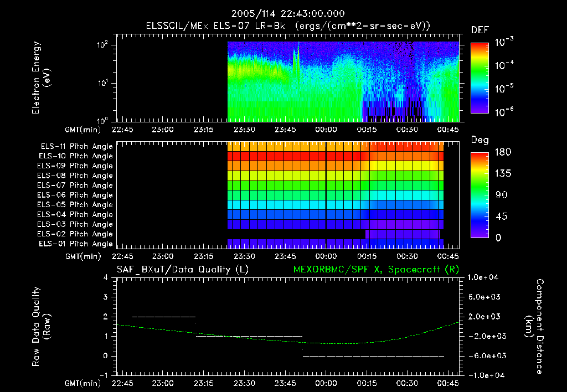Viewport: 567px width, 392px height.
Task: Click the DEF color scale bar
Action: (x=480, y=78)
